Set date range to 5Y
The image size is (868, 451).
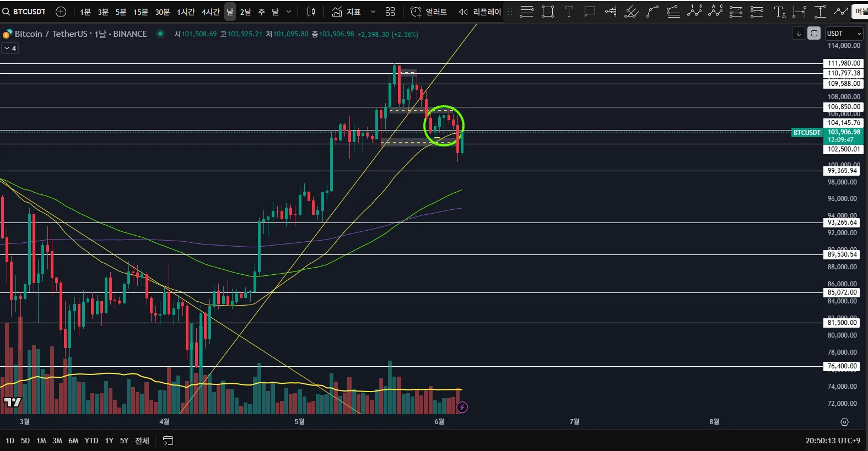point(124,441)
